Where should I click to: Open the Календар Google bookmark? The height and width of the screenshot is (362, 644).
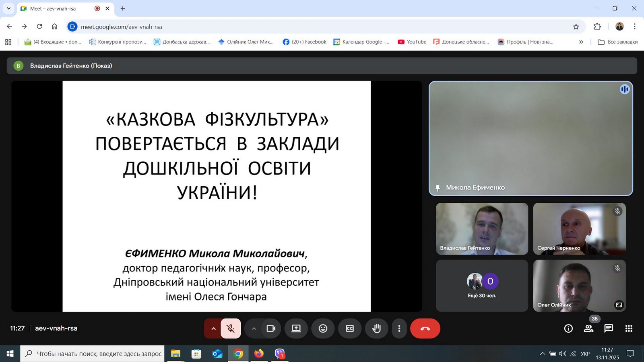pyautogui.click(x=361, y=42)
